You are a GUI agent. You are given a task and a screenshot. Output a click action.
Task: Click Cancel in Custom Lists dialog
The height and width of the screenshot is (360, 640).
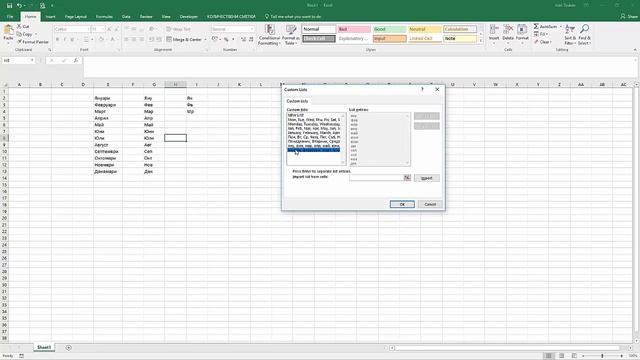pos(430,204)
